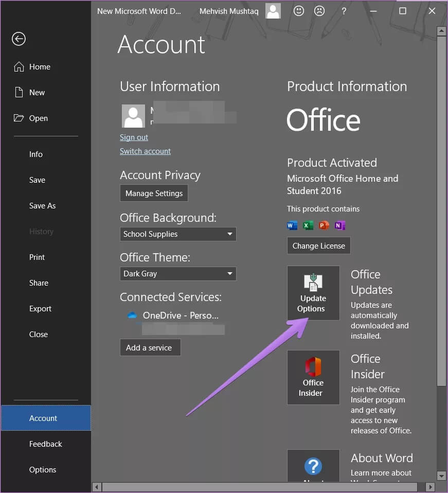This screenshot has height=493, width=448.
Task: Click the profile picture next to Mehvish Mushtaq
Action: [x=273, y=11]
